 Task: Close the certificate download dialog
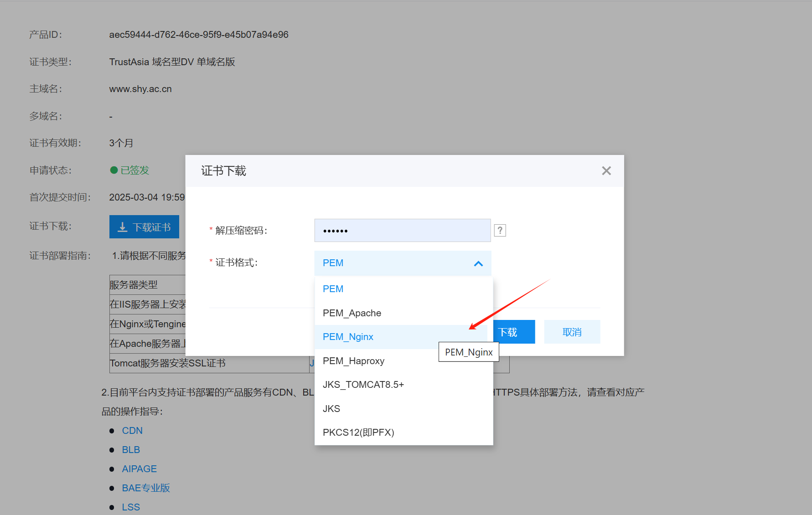(606, 171)
